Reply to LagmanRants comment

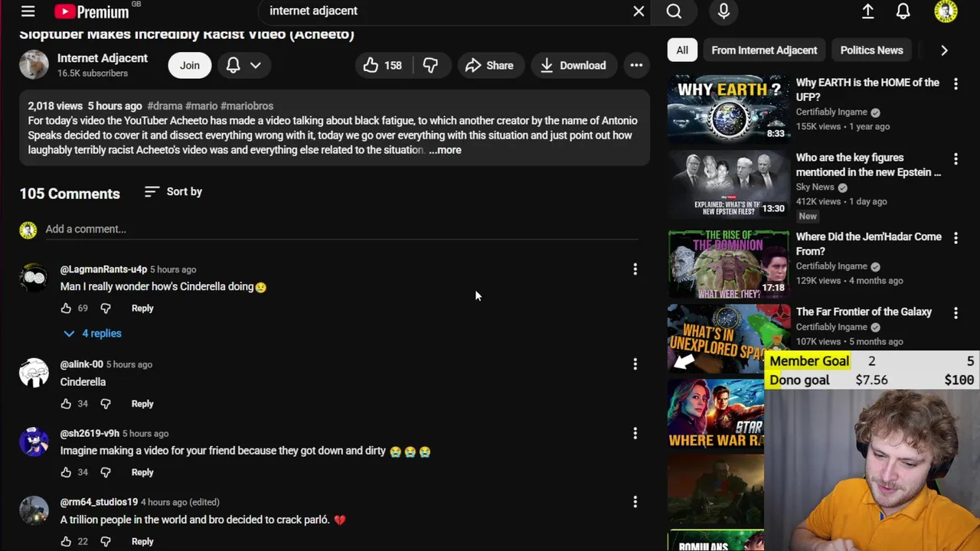click(142, 308)
